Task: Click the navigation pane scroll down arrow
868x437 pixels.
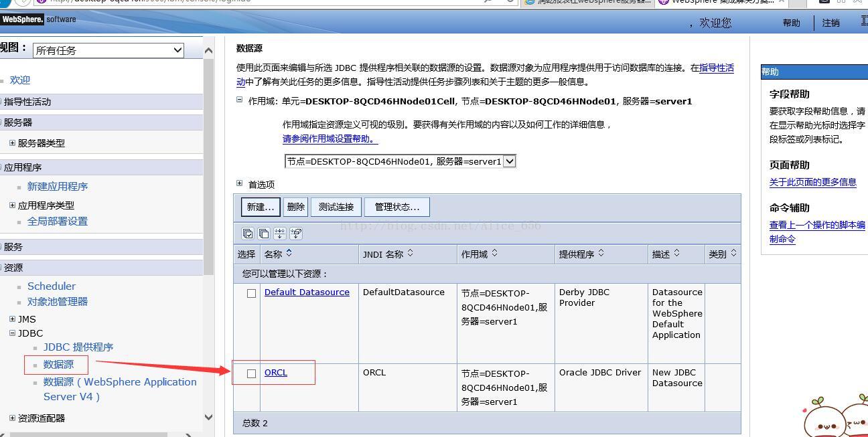Action: coord(208,417)
